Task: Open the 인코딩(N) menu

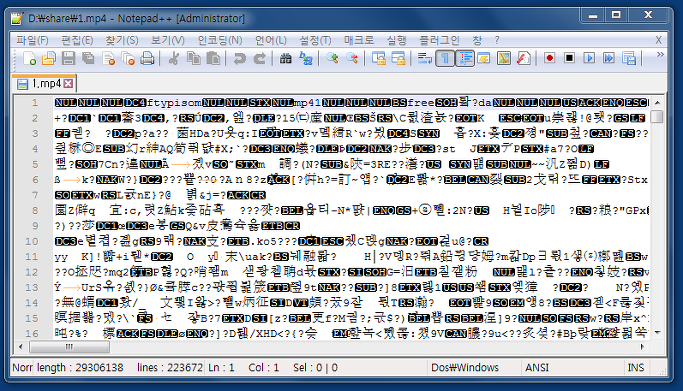Action: [x=220, y=40]
